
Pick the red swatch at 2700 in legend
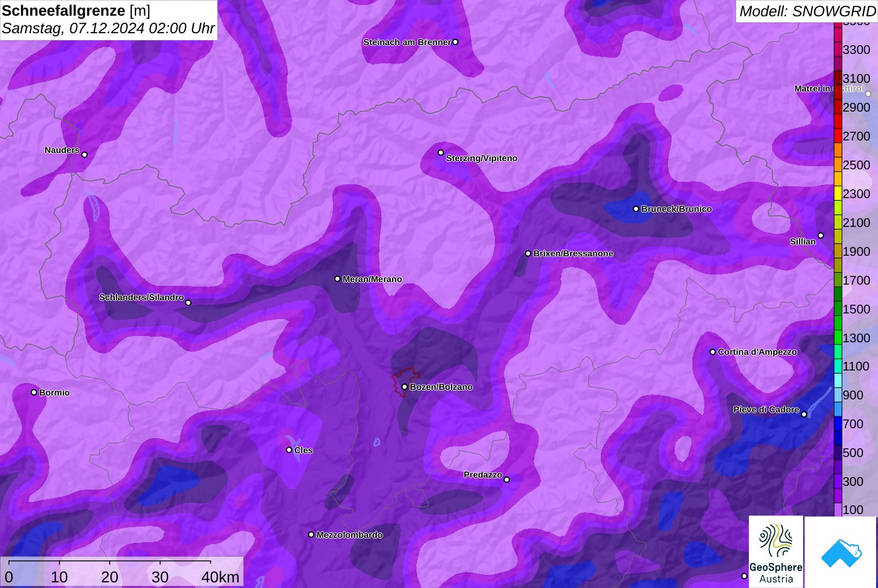[x=838, y=136]
